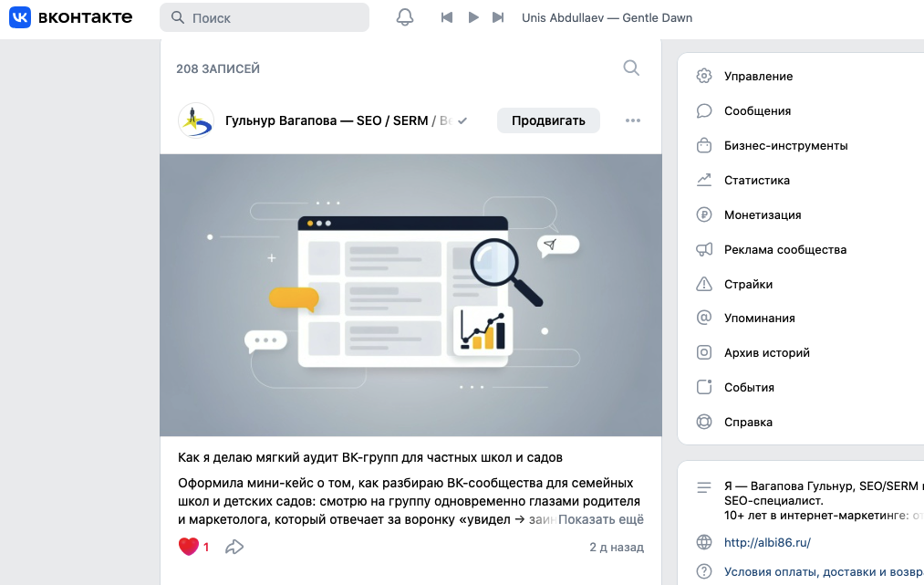Open the Гульнур Вагапова community name link
Viewport: 924px width, 585px height.
(x=338, y=120)
